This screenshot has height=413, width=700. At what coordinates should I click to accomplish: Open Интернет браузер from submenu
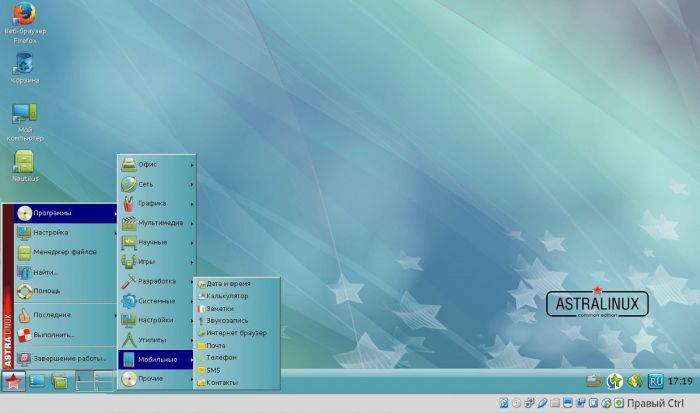(x=237, y=333)
